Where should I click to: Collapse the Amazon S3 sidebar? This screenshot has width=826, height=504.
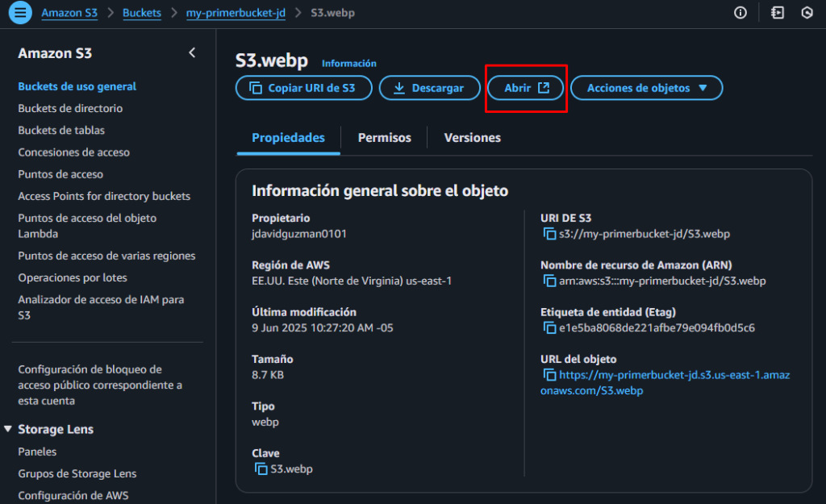coord(192,52)
